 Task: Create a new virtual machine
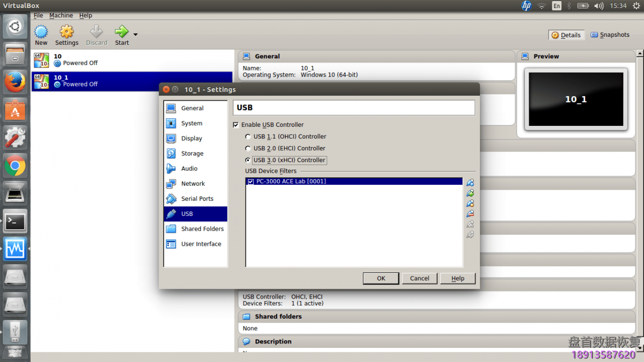click(41, 34)
